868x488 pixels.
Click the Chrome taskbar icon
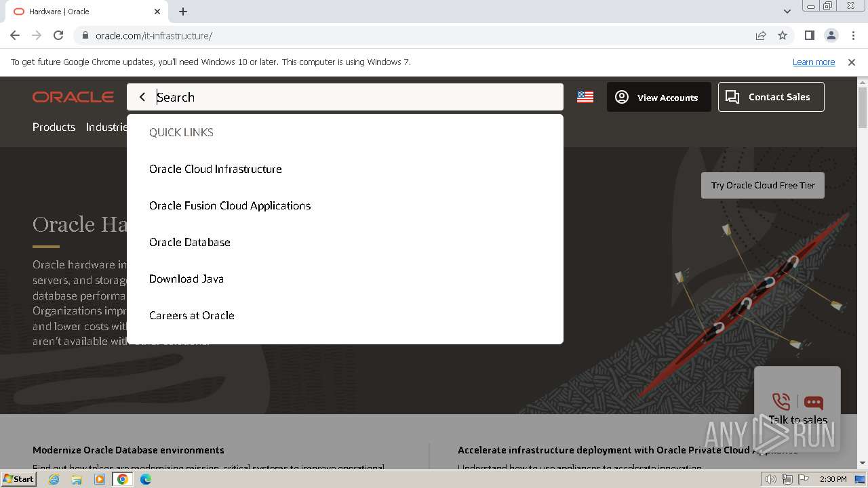pyautogui.click(x=123, y=479)
